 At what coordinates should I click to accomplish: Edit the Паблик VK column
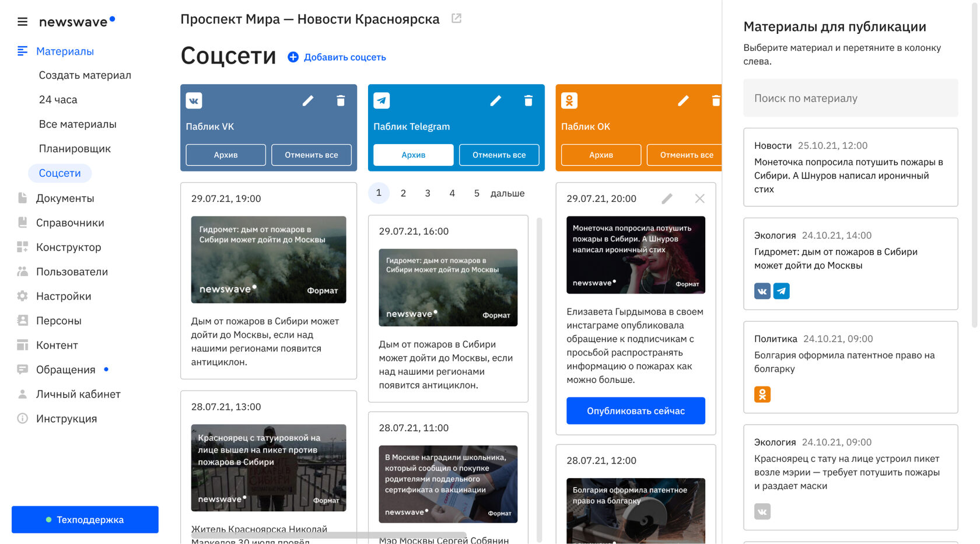click(x=308, y=101)
